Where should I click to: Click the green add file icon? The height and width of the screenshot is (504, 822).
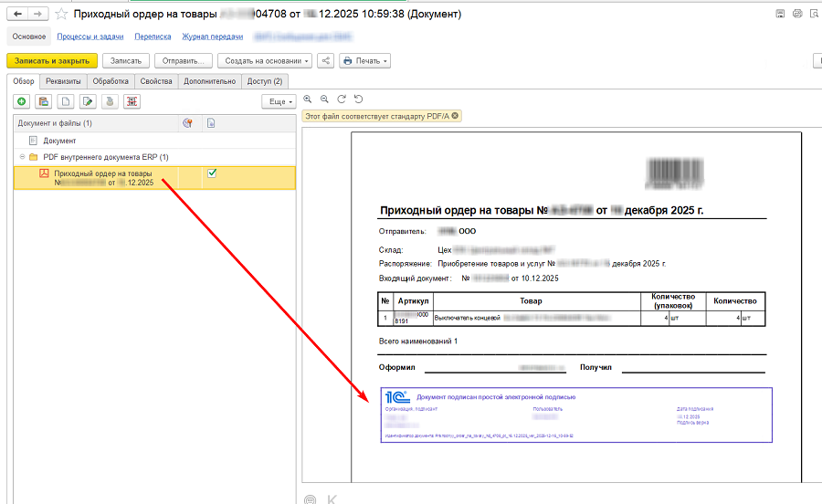(x=22, y=101)
